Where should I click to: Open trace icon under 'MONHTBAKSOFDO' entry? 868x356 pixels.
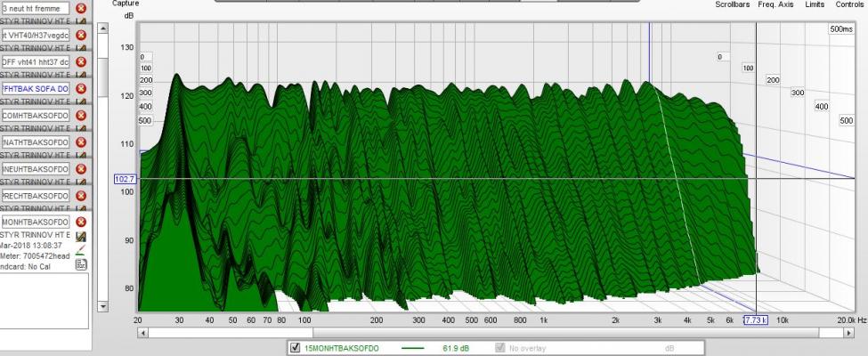(81, 237)
